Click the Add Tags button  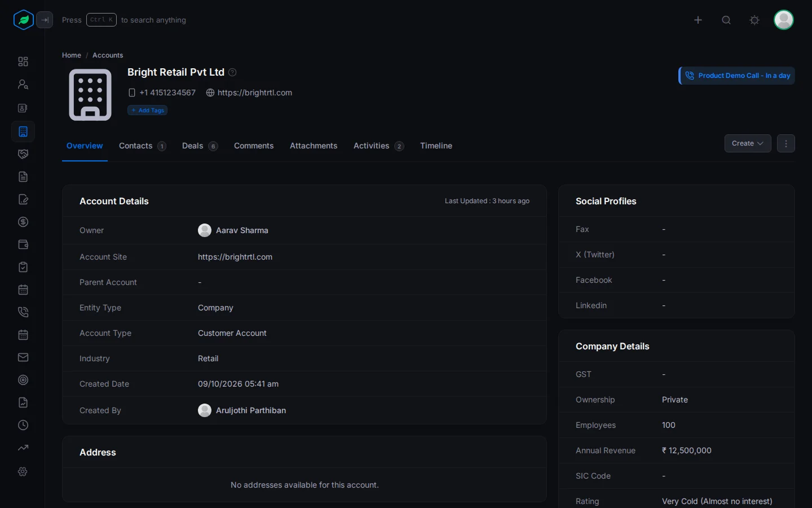click(147, 110)
